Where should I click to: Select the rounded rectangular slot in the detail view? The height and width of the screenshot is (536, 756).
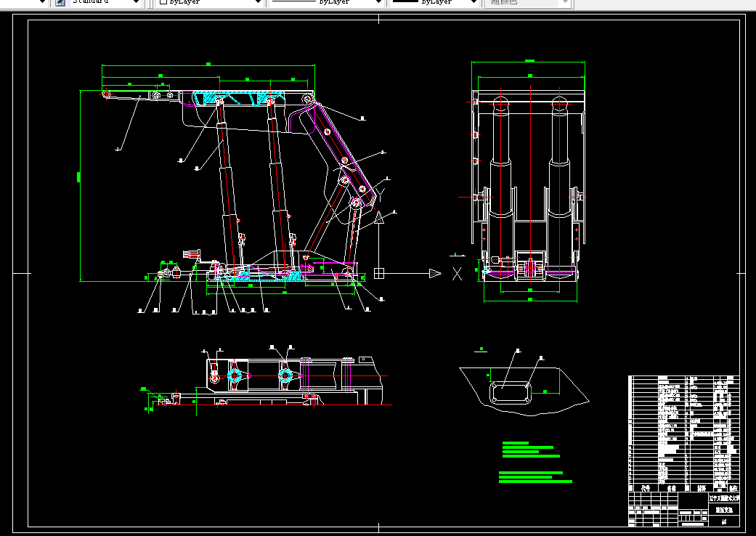pyautogui.click(x=510, y=392)
